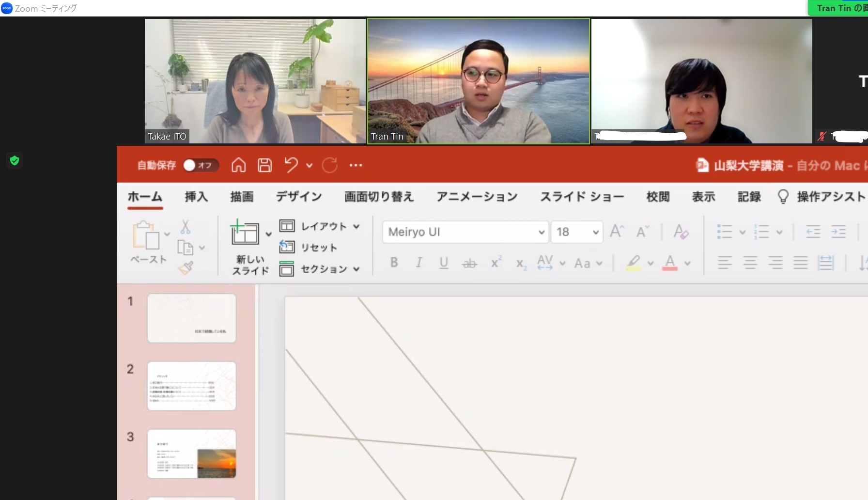Toggle the 自動保存 AutoSave switch
Image resolution: width=868 pixels, height=500 pixels.
pos(201,166)
